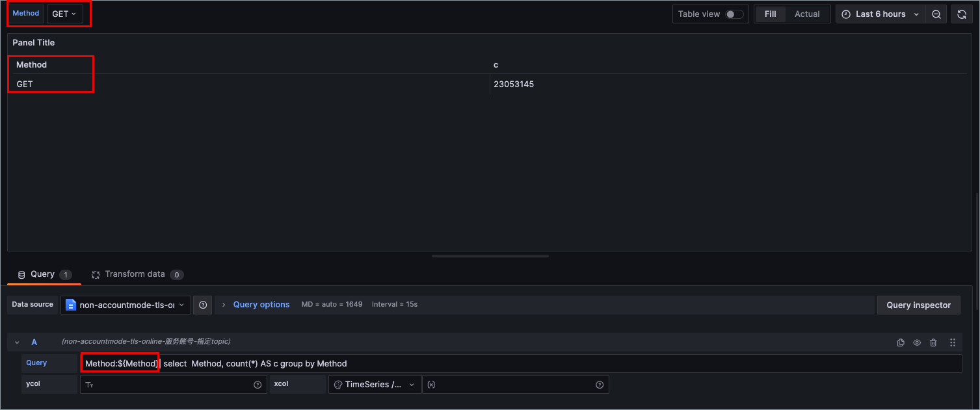
Task: Click the Method column header
Action: [32, 65]
